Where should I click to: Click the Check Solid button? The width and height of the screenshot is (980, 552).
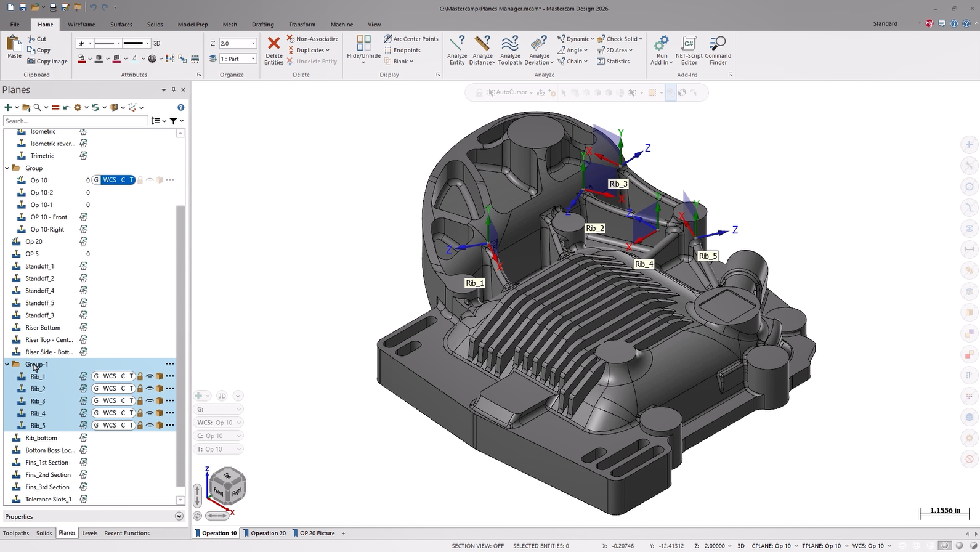coord(620,39)
